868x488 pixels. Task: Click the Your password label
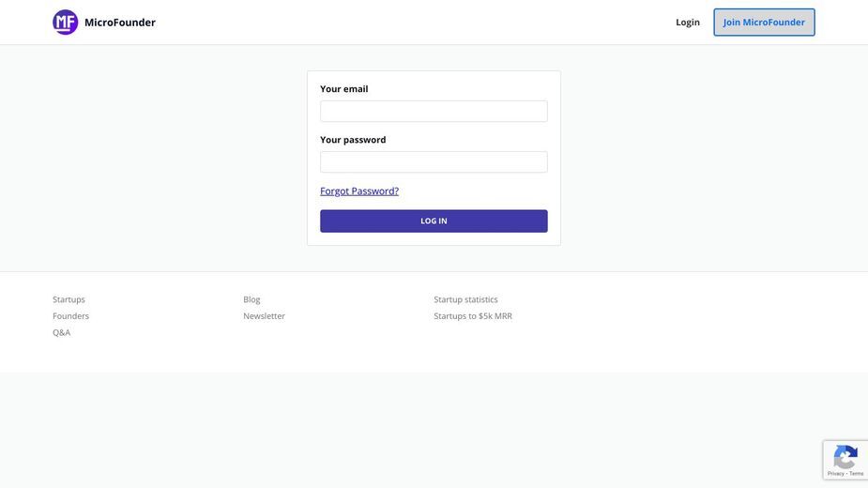[x=353, y=140]
